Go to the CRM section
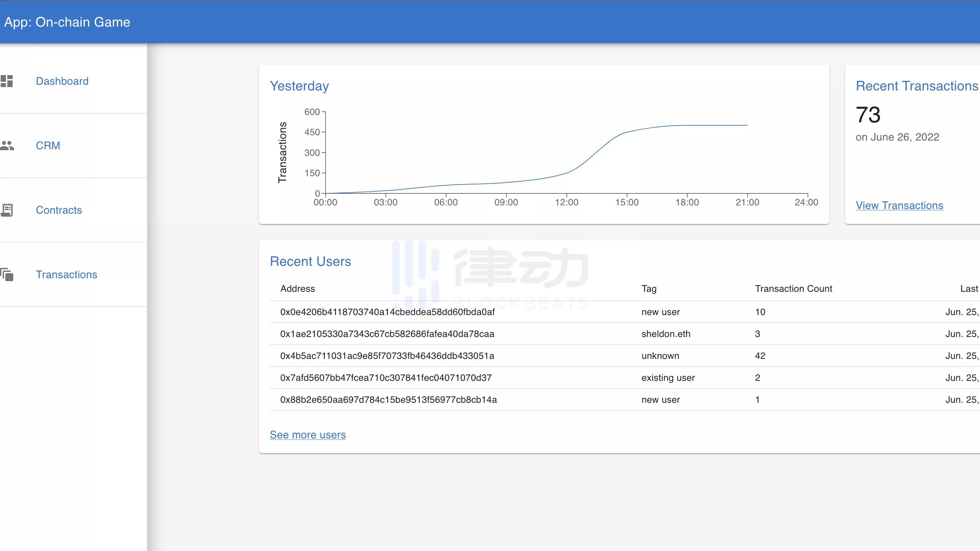 pos(48,145)
